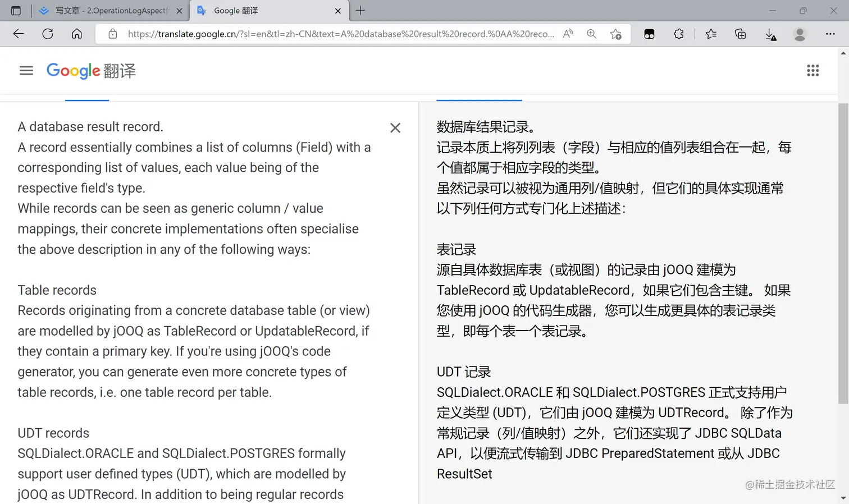The width and height of the screenshot is (849, 504).
Task: Click the scrollbar down arrow
Action: [x=843, y=498]
